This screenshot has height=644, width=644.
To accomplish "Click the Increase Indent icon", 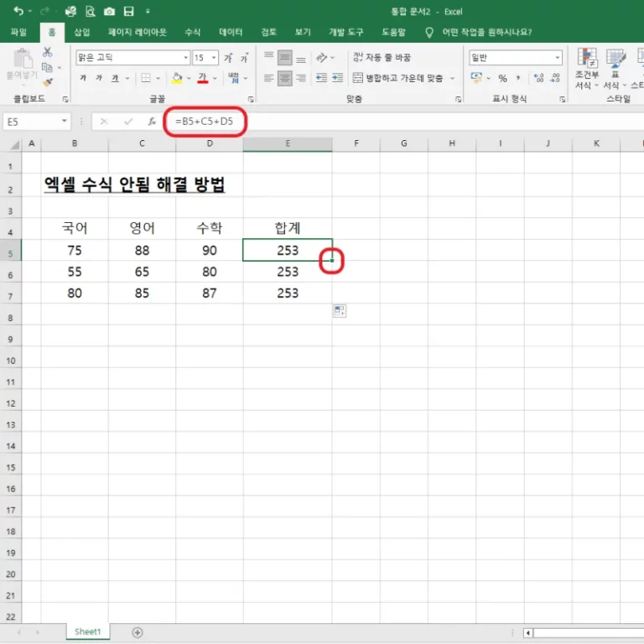I will click(338, 78).
